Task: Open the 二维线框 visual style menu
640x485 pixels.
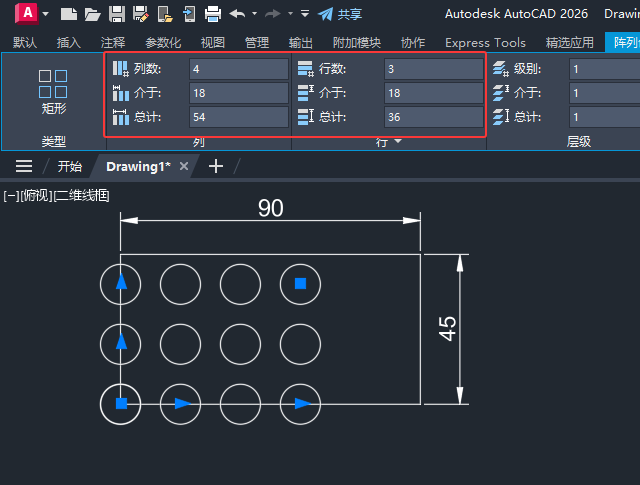Action: click(x=81, y=196)
